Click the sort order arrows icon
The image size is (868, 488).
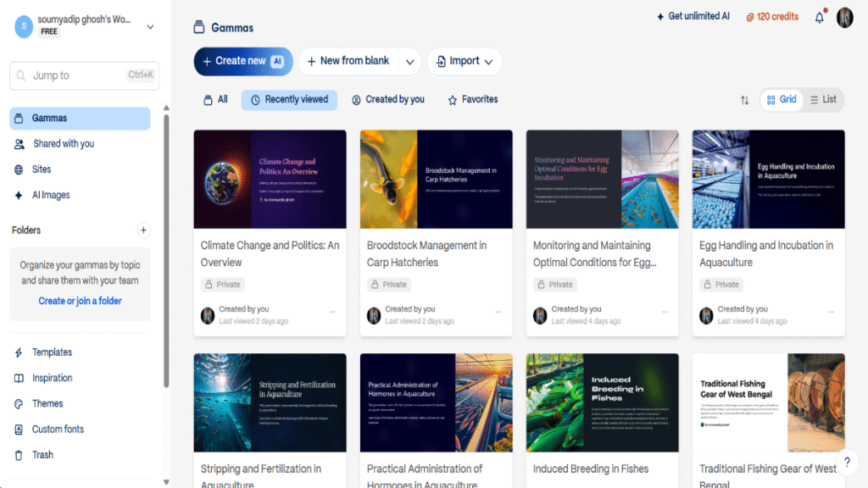(x=744, y=100)
